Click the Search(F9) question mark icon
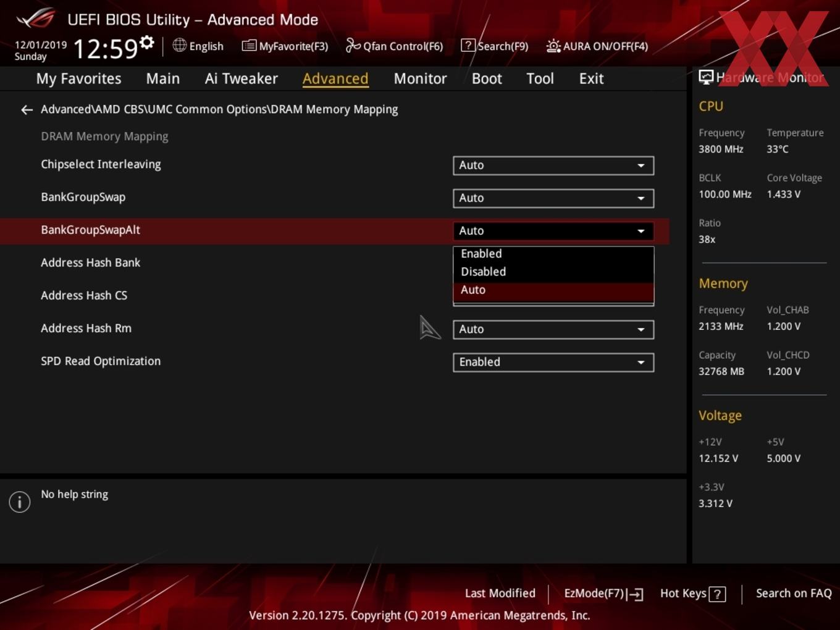 [x=468, y=46]
